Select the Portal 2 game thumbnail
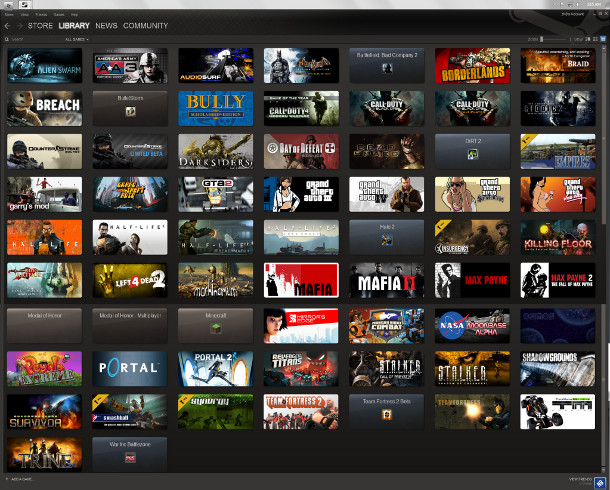Viewport: 610px width, 490px height. [216, 367]
